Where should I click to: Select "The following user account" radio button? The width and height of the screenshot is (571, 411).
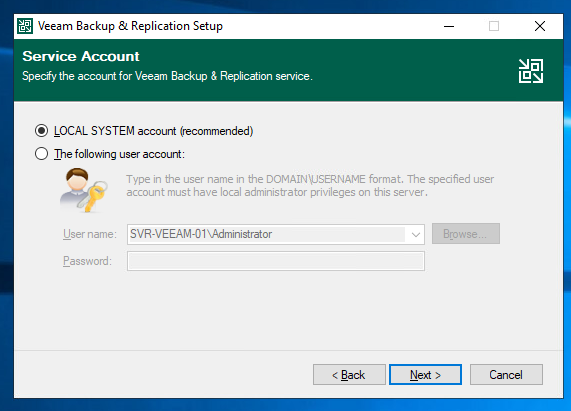(42, 154)
